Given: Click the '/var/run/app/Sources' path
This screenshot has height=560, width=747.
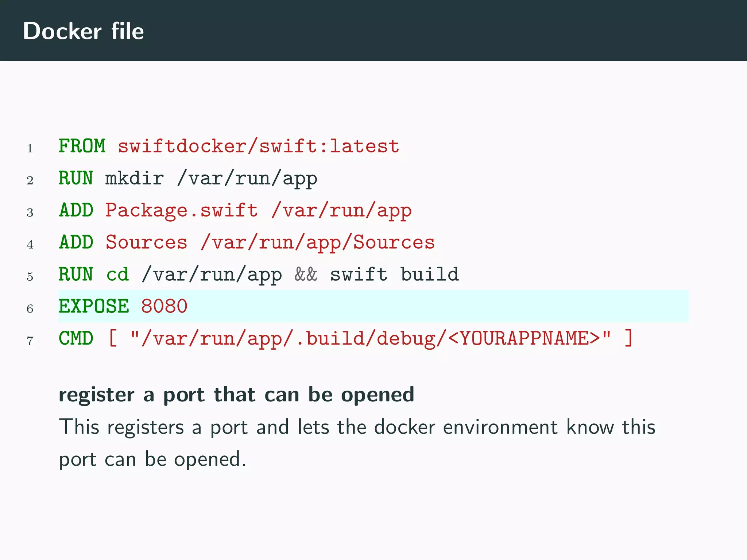Looking at the screenshot, I should coord(318,242).
